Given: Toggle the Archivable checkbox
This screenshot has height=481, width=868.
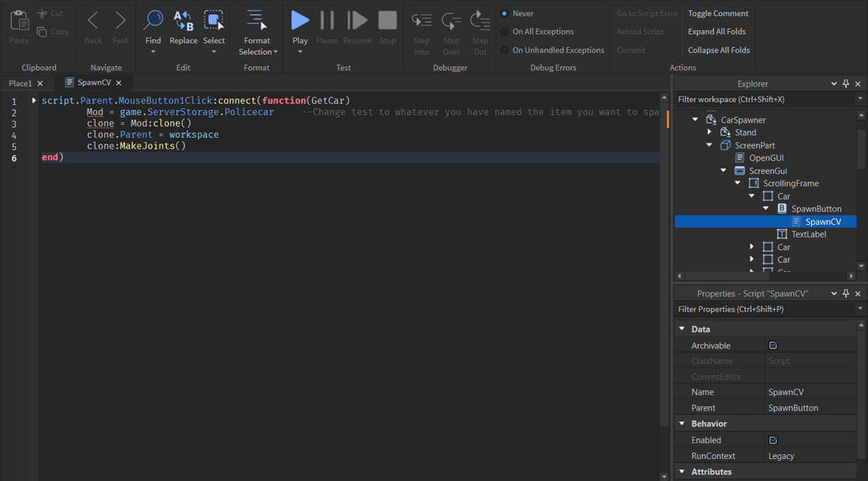Looking at the screenshot, I should click(x=773, y=345).
